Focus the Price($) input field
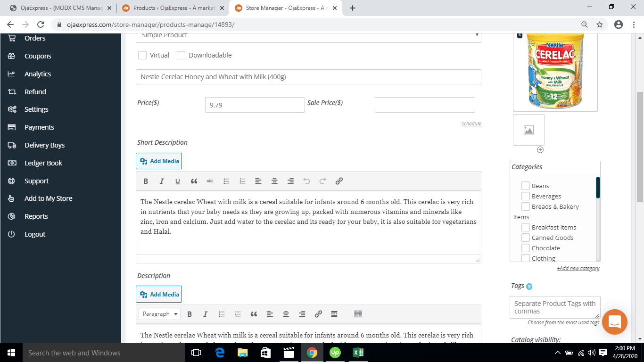644x362 pixels. tap(255, 105)
